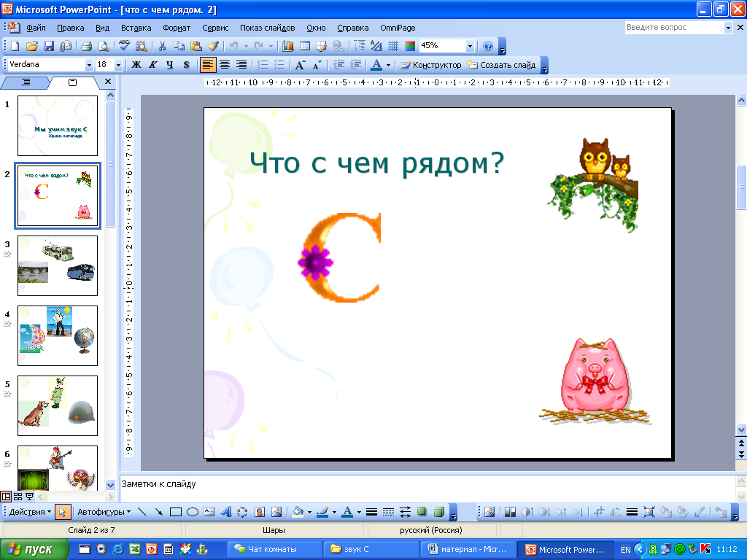Click the Compress Pictures icon in the Picture toolbar
747x560 pixels.
(649, 512)
